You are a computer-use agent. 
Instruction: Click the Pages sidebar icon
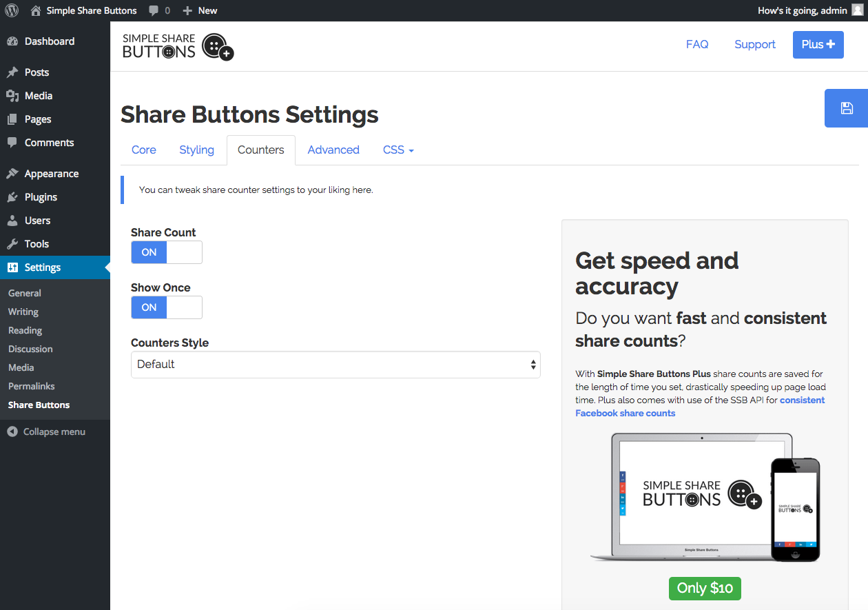point(12,119)
